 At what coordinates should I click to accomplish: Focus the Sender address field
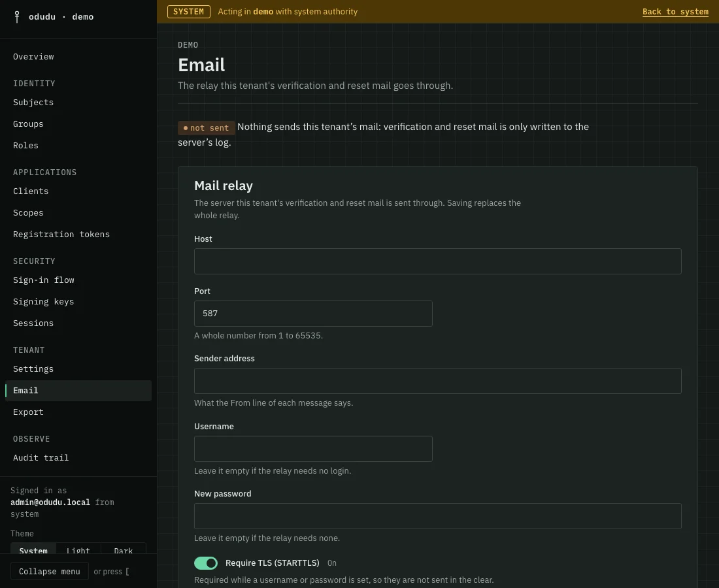437,382
